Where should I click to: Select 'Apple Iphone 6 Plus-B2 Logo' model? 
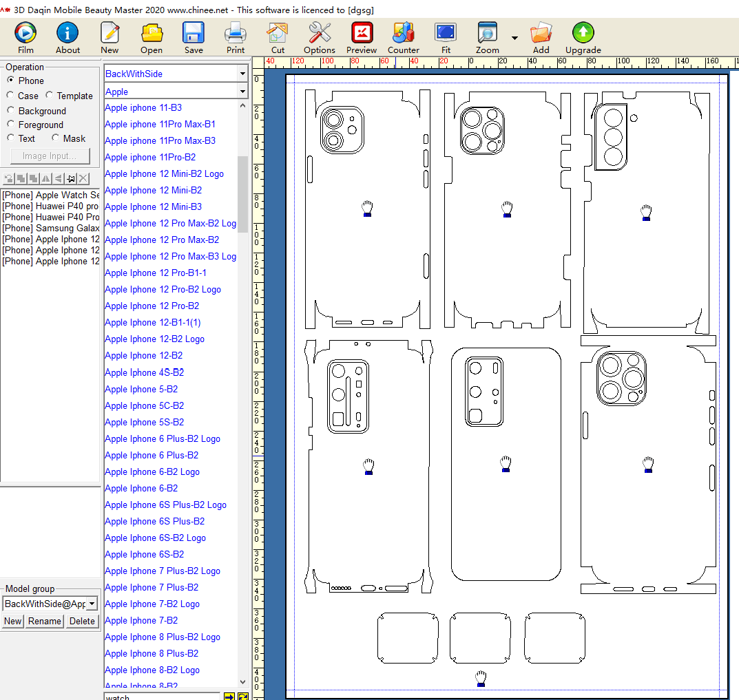click(x=163, y=439)
